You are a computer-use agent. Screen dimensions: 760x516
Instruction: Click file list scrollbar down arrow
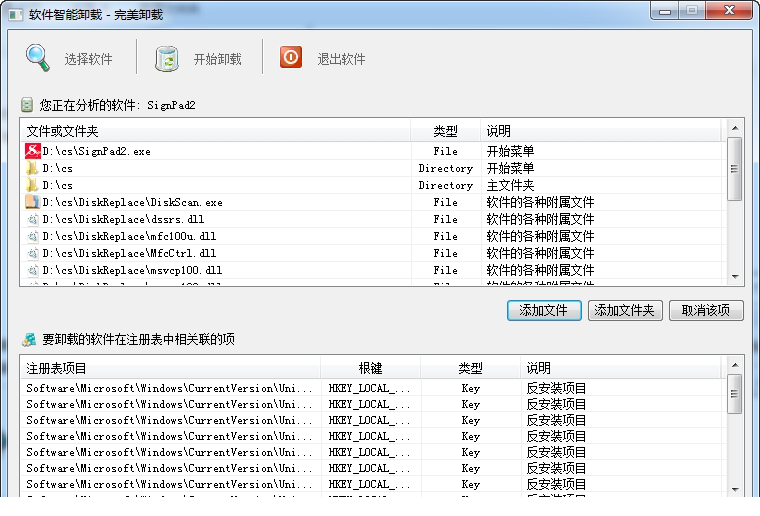[735, 277]
